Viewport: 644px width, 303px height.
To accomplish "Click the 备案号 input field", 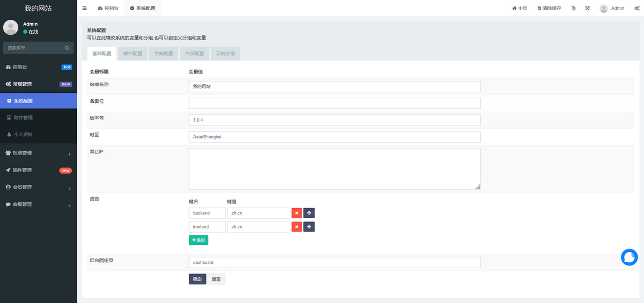I will coord(334,103).
